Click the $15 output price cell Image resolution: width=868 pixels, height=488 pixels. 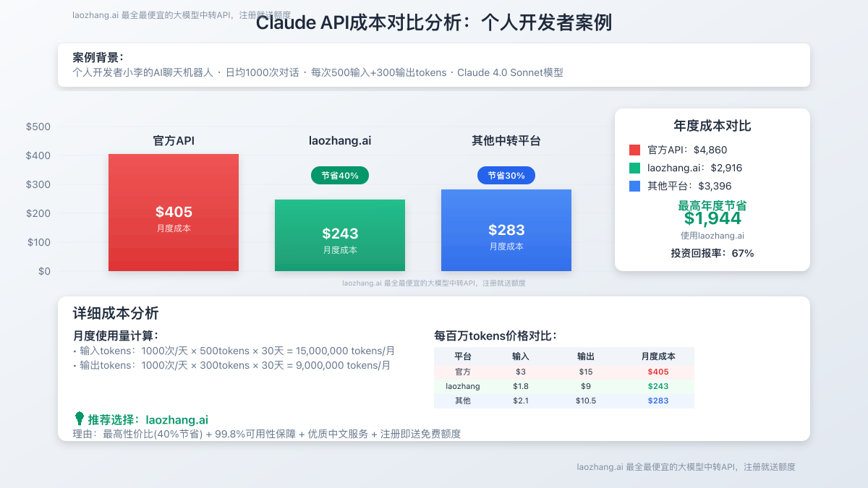coord(586,372)
